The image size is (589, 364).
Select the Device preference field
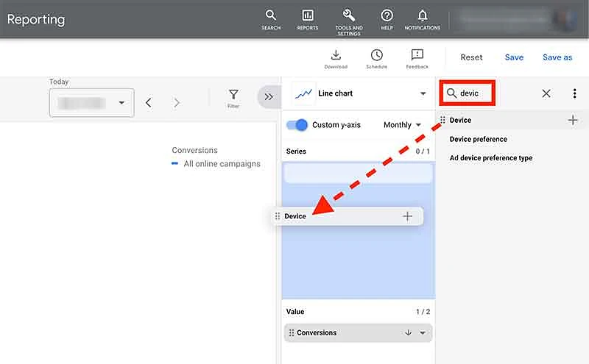pos(478,139)
